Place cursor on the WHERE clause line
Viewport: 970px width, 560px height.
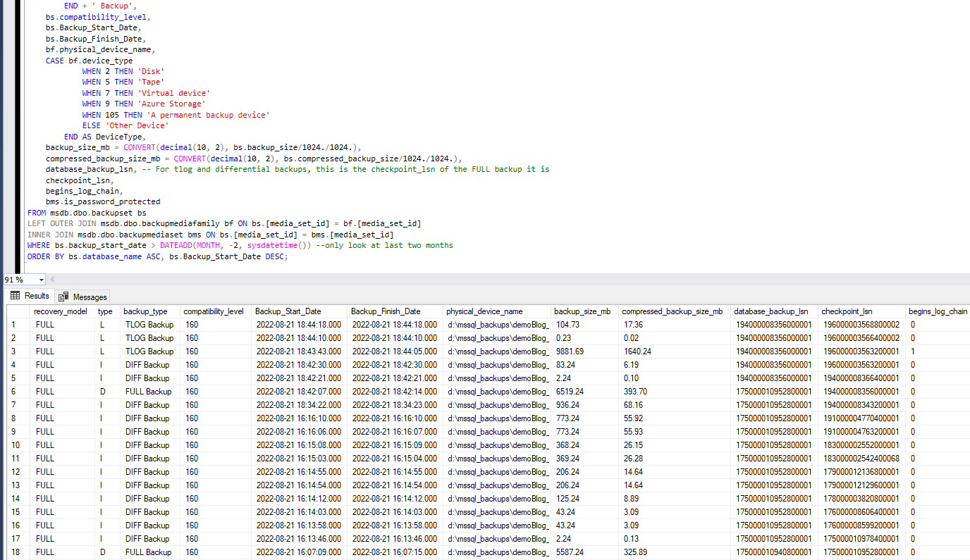tap(211, 245)
